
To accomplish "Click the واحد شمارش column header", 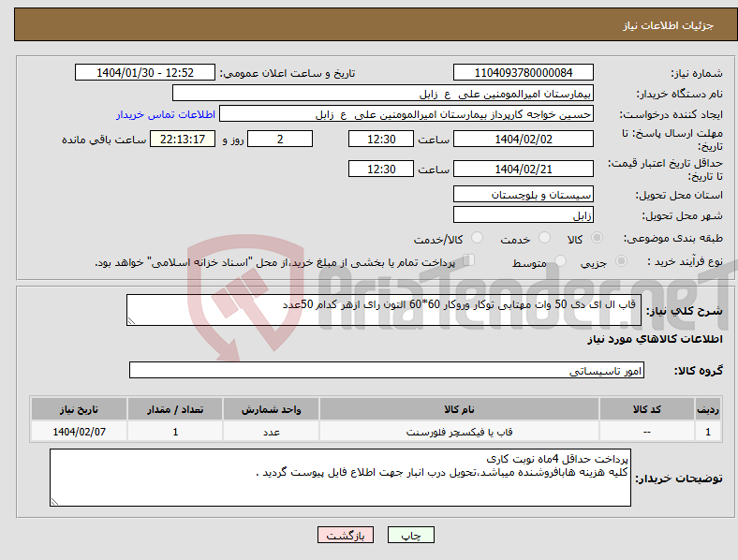I will [x=271, y=409].
